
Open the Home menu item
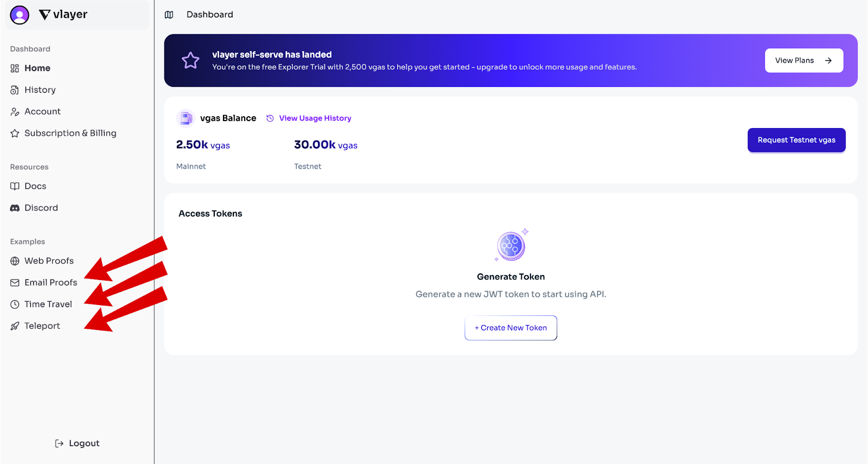pos(37,68)
